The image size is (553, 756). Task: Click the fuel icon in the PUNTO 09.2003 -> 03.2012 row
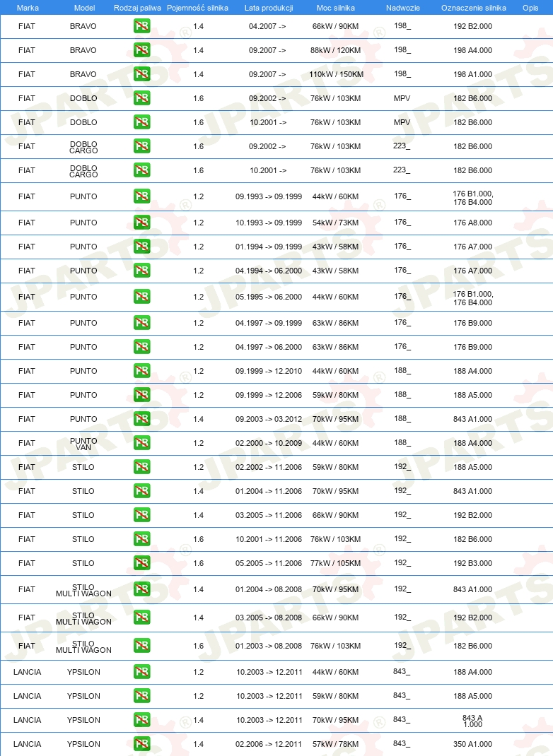(142, 419)
